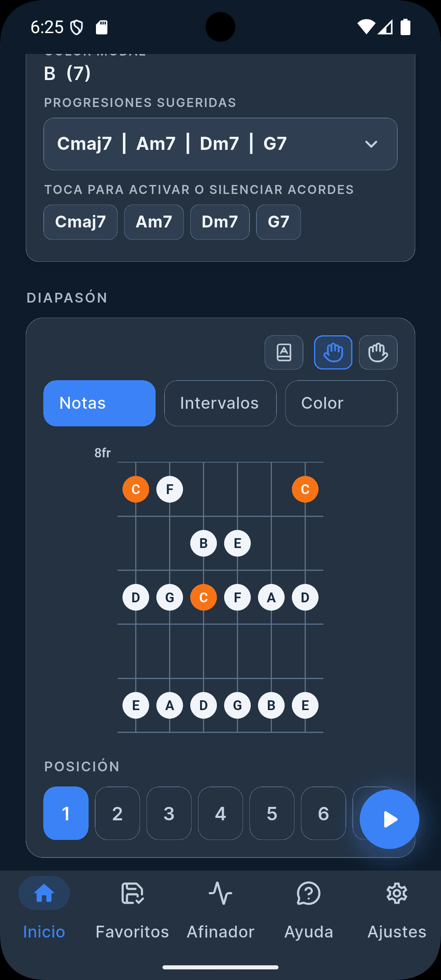This screenshot has width=441, height=980.
Task: Select the outlined hand icon
Action: [378, 352]
